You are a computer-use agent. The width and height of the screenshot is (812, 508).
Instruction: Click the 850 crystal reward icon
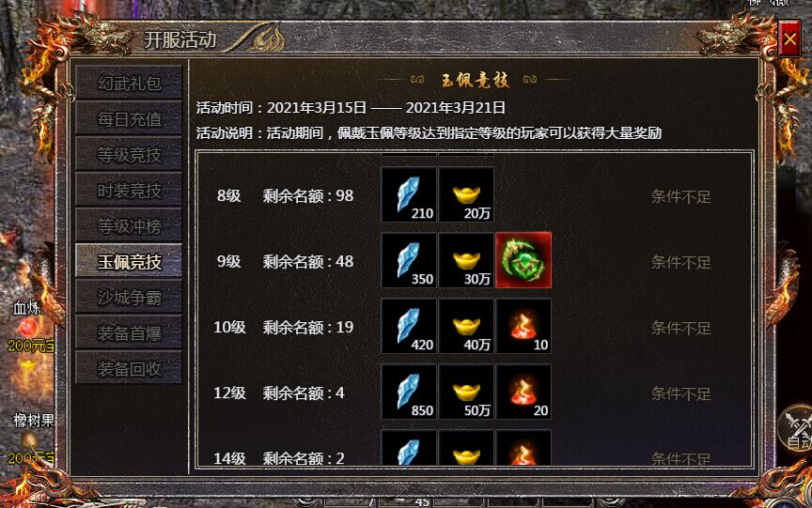409,392
